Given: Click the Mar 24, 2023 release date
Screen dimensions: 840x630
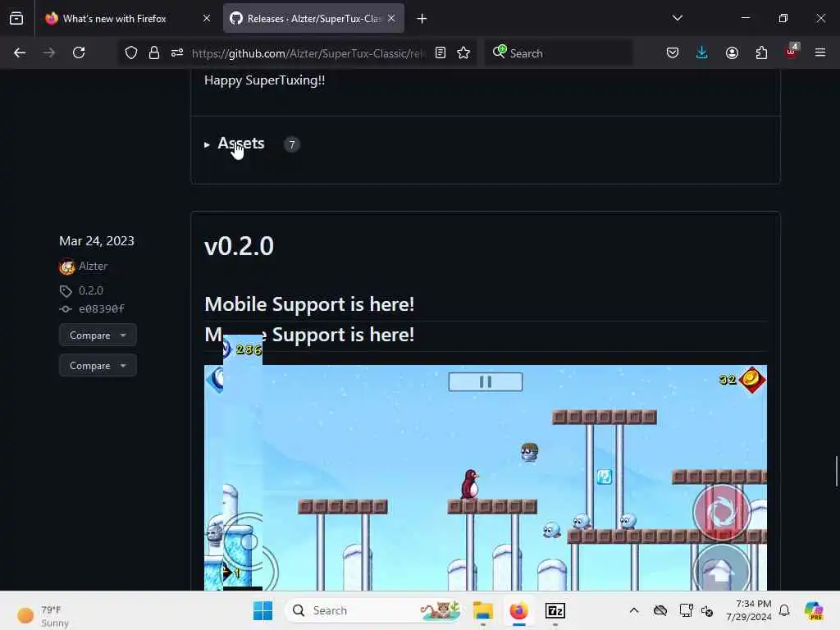Looking at the screenshot, I should click(x=97, y=241).
